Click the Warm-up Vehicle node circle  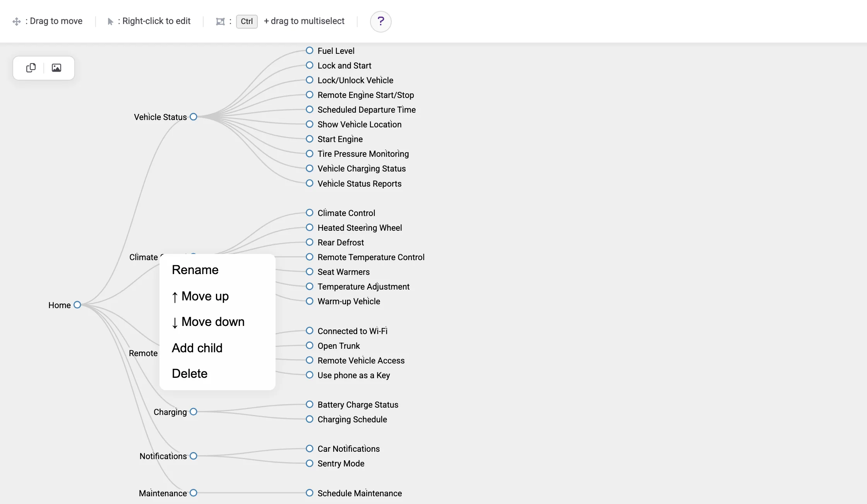click(x=310, y=301)
